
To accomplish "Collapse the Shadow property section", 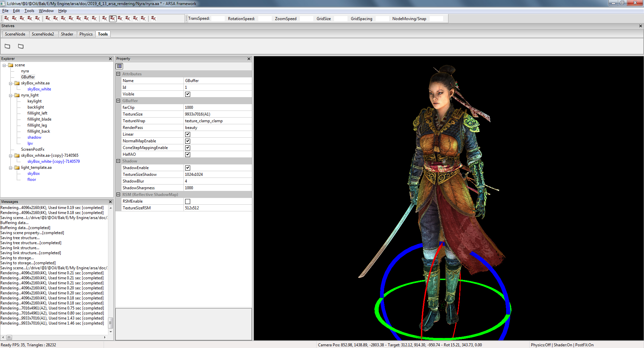I will 118,161.
